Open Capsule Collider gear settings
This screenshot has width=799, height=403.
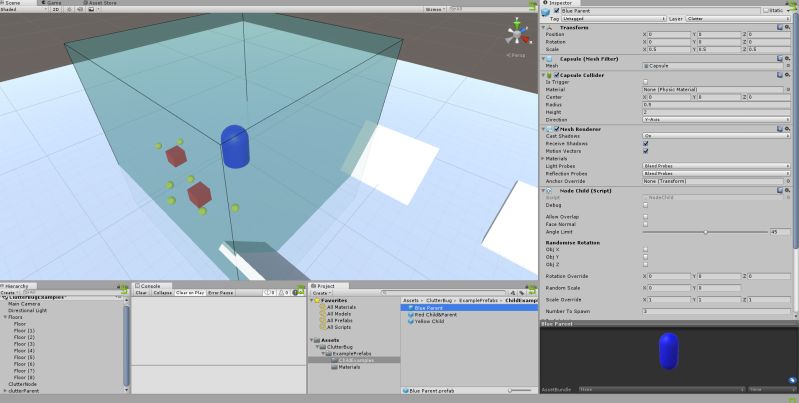pos(788,75)
